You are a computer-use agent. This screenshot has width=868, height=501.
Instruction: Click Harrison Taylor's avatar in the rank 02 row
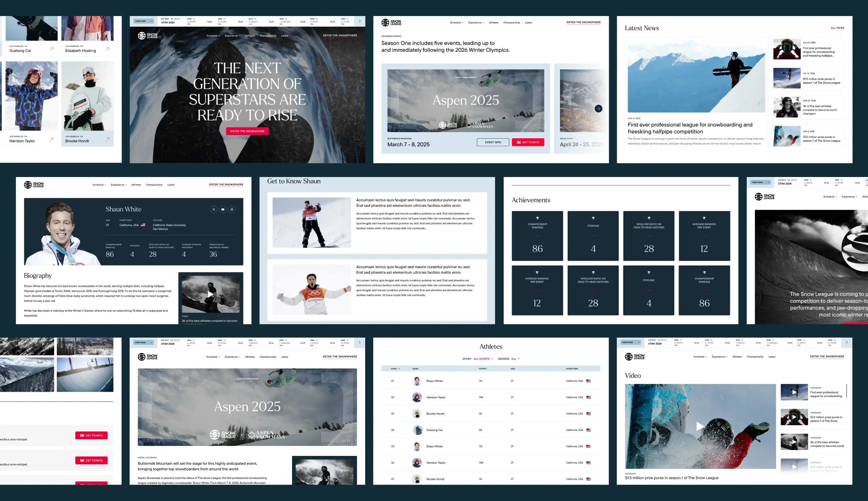point(417,397)
